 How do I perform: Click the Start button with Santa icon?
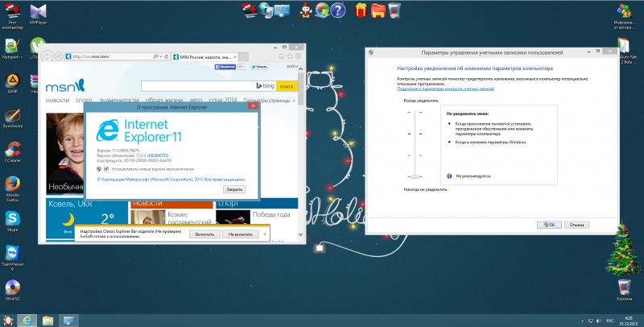pyautogui.click(x=8, y=321)
